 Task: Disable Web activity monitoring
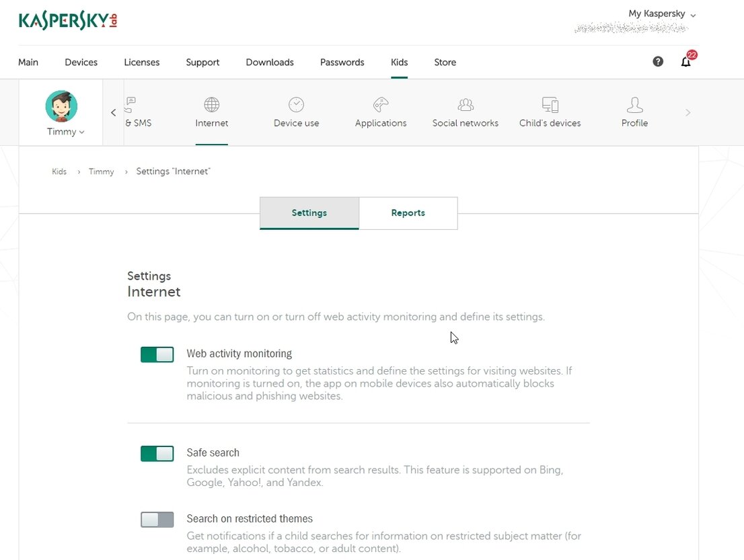[157, 354]
